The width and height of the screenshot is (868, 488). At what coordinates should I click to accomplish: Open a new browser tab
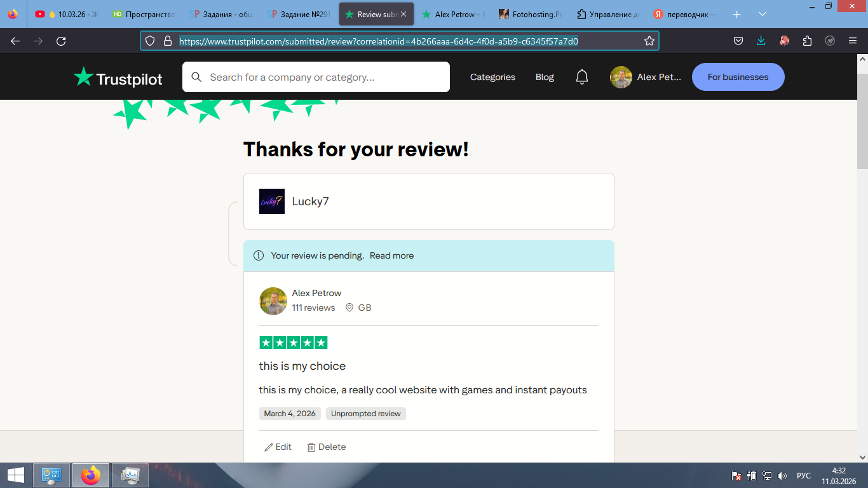[x=736, y=14]
